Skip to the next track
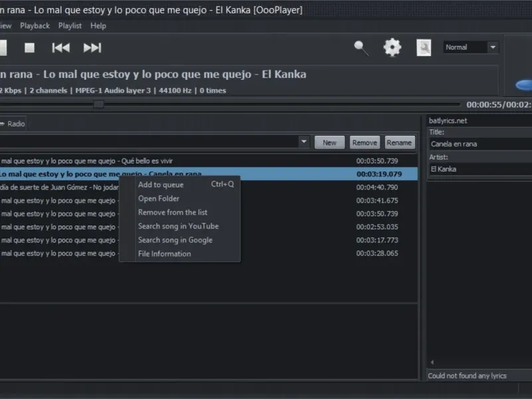Viewport: 532px width, 399px height. 92,48
